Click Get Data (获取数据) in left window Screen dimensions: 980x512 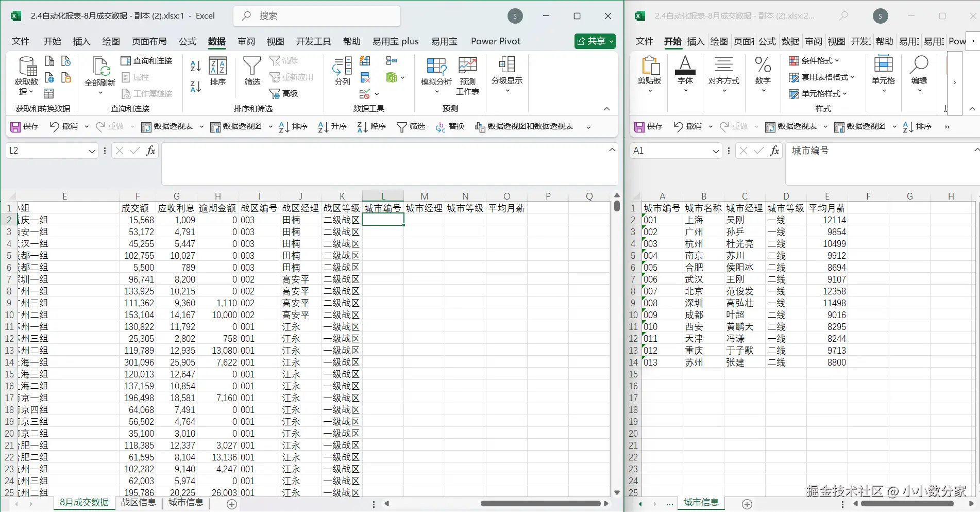tap(26, 76)
